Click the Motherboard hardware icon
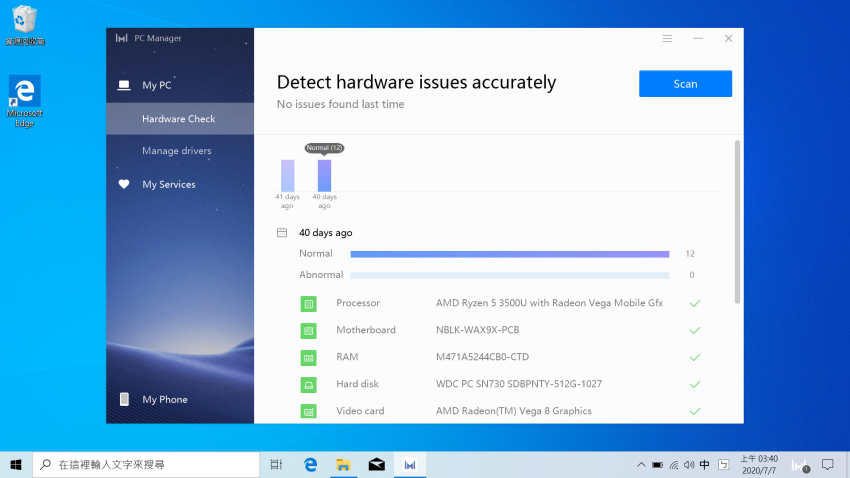Viewport: 850px width, 478px height. point(308,331)
